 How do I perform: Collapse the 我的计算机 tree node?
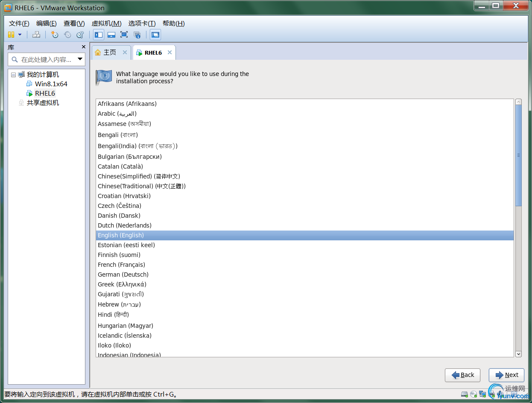click(x=13, y=75)
